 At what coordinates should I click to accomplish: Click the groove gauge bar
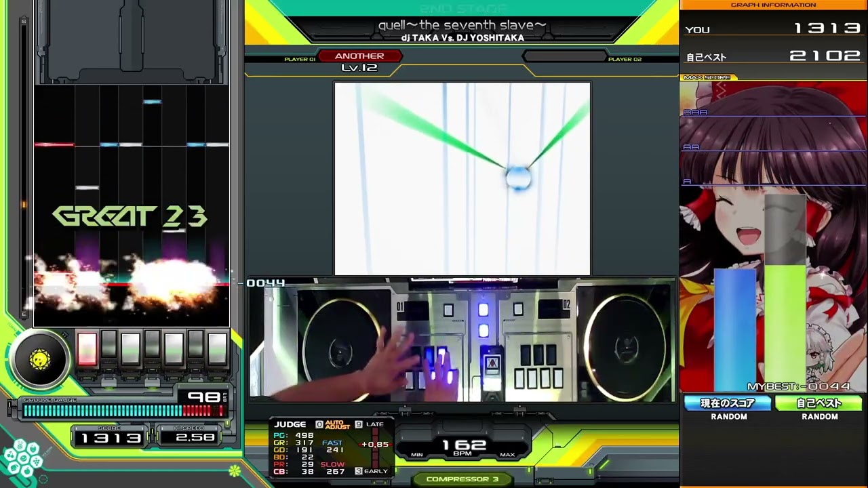[123, 411]
